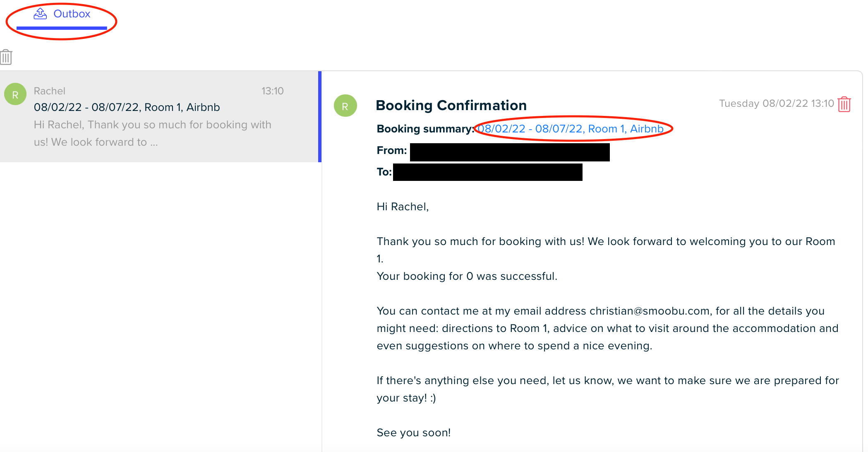Click the gray trash icon above message list
The width and height of the screenshot is (868, 452).
pos(6,57)
